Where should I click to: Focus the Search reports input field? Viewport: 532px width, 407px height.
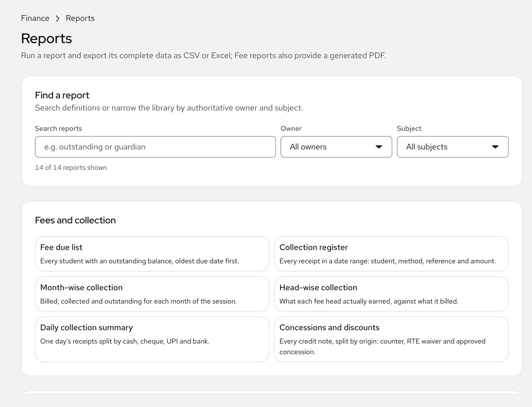pos(155,147)
